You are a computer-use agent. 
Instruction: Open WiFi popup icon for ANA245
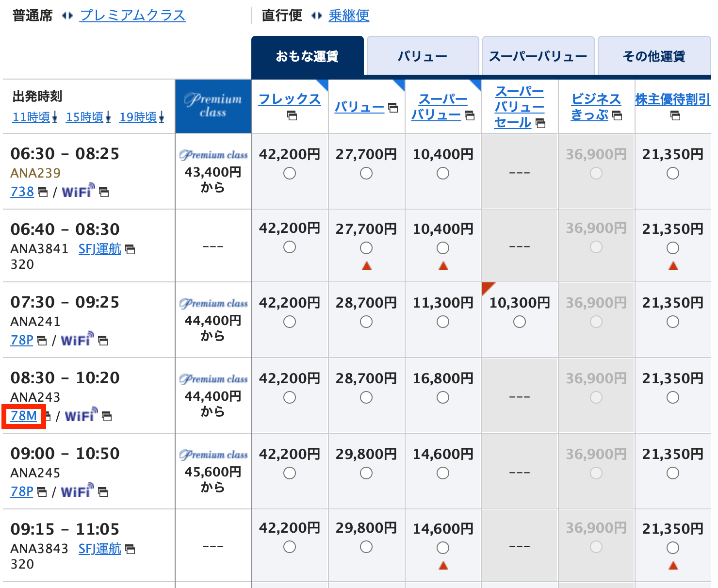pos(103,492)
